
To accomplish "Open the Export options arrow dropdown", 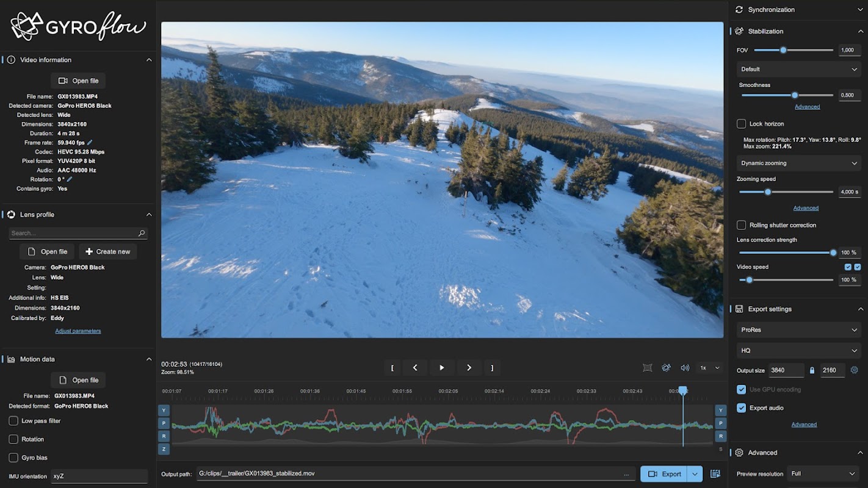I will (695, 474).
